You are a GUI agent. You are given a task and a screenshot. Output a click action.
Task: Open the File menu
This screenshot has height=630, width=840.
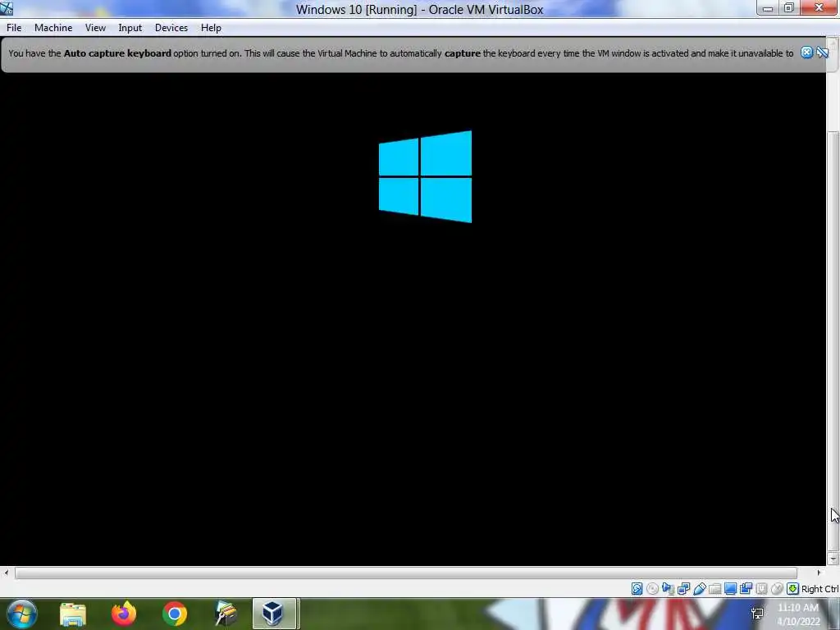pos(14,28)
